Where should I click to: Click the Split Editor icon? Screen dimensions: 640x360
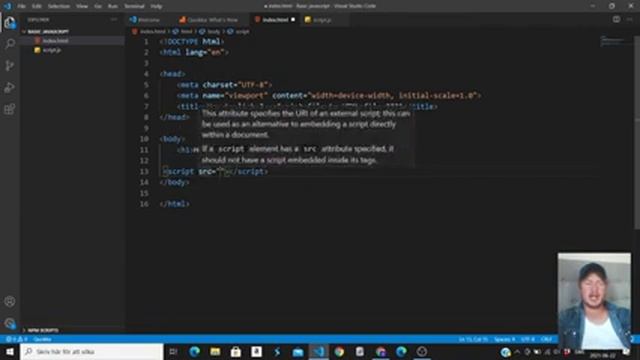coord(616,19)
